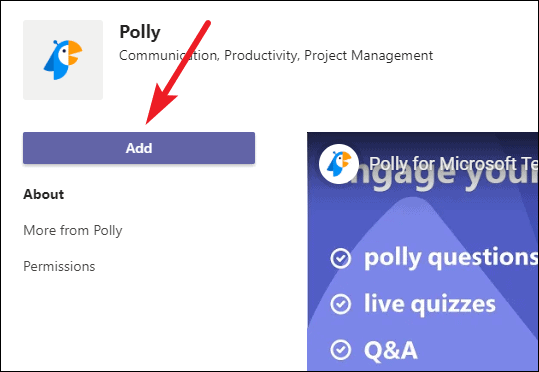Click the engage your headline in video
The height and width of the screenshot is (372, 539).
443,175
